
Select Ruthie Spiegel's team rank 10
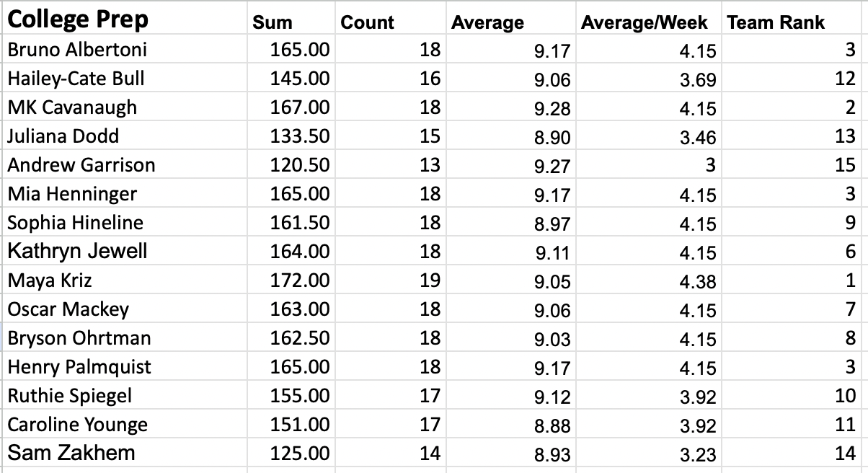tap(793, 396)
